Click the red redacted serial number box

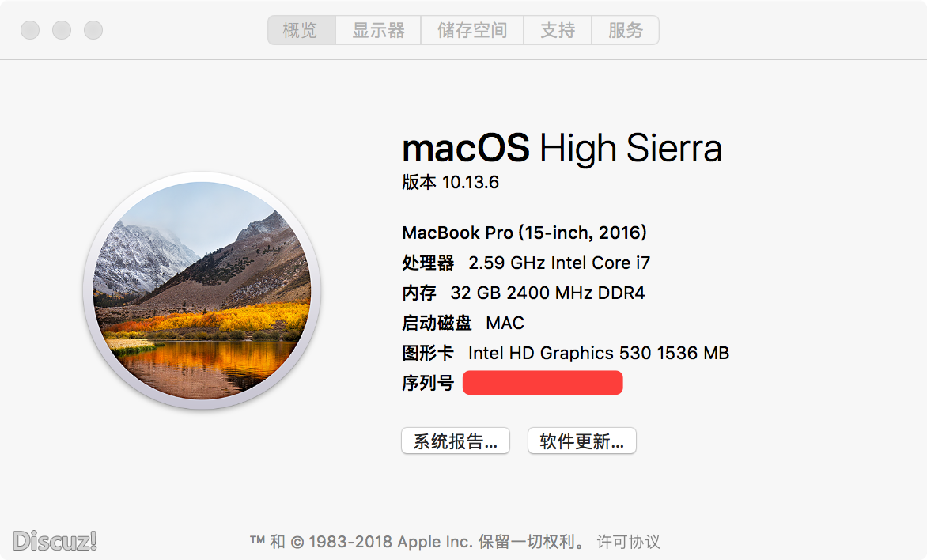tap(543, 383)
